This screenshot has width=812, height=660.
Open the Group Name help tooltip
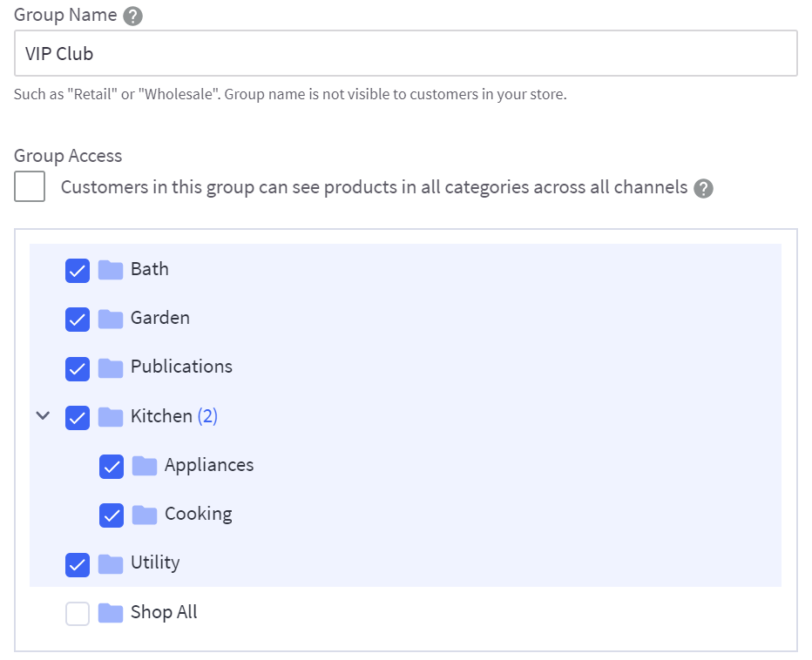132,15
